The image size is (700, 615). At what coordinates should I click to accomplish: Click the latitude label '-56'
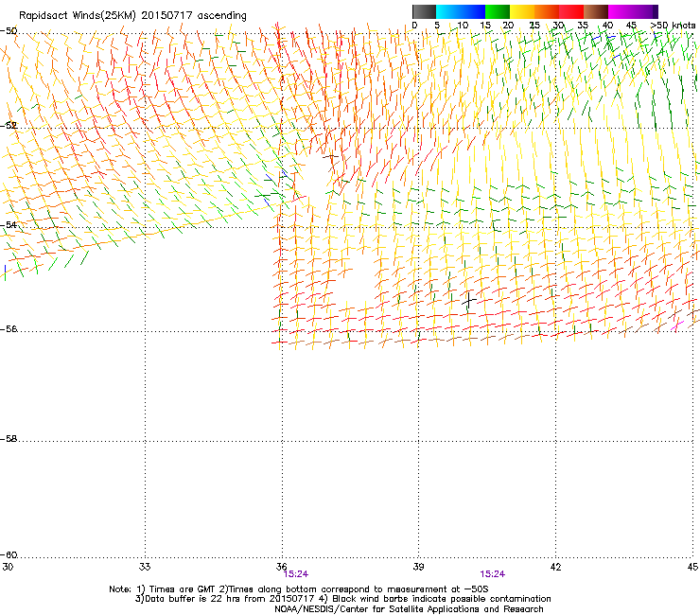(9, 329)
